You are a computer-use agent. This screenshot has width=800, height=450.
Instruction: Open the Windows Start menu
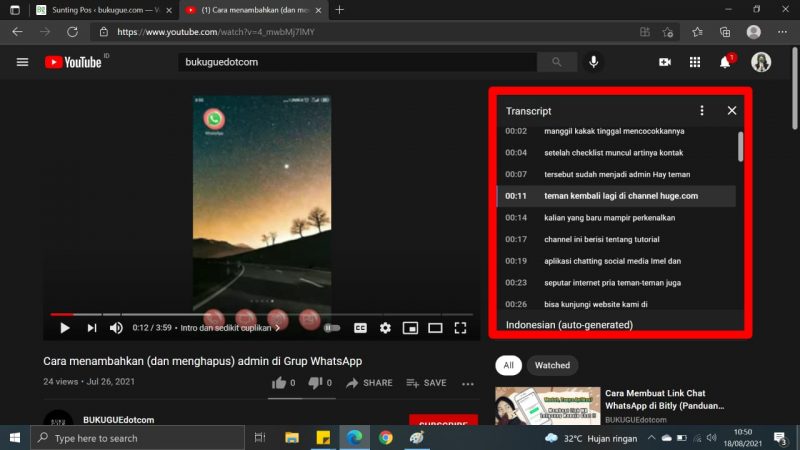coord(15,438)
